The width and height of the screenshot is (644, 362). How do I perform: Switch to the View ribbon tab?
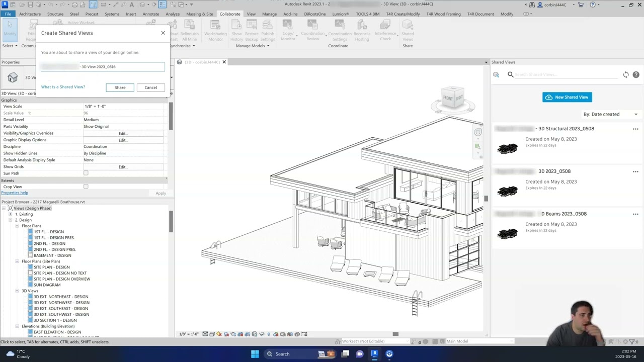point(251,14)
